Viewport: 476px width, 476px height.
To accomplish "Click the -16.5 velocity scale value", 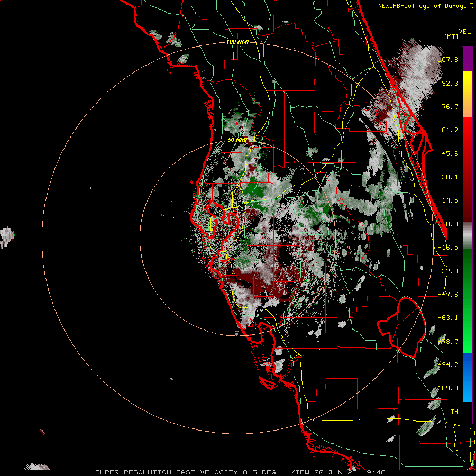I will pos(448,248).
